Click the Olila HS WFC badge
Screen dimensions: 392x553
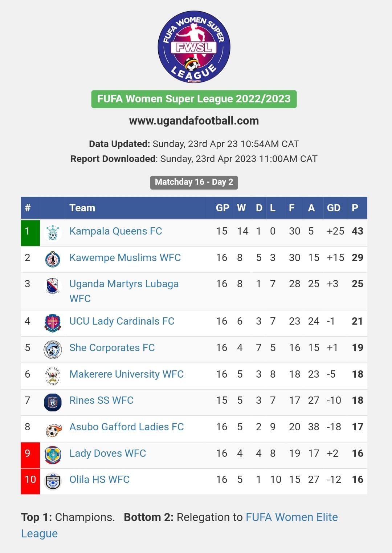[53, 481]
